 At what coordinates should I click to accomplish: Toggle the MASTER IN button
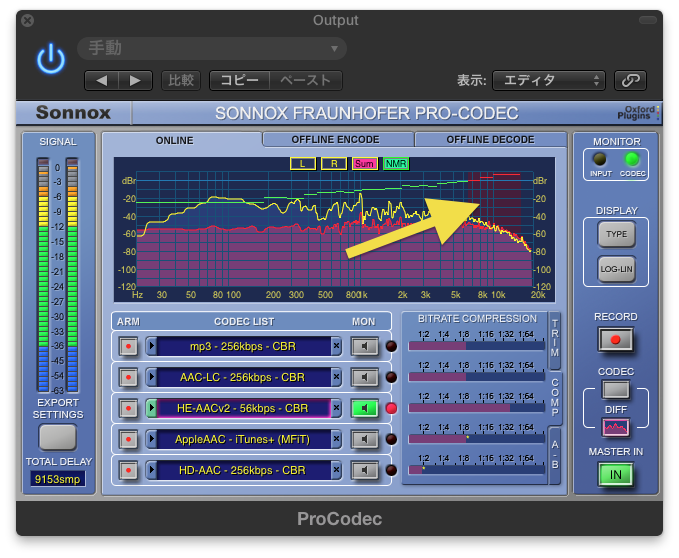[615, 474]
